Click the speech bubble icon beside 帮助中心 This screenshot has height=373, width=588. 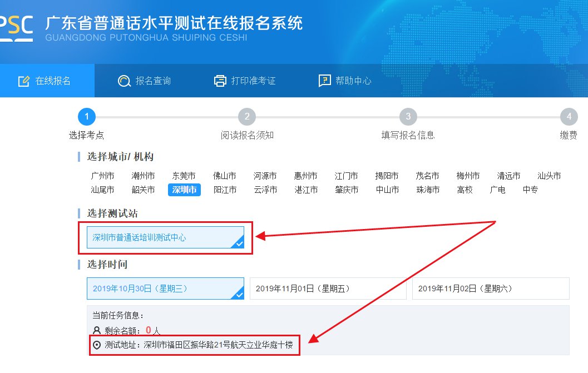(x=324, y=81)
